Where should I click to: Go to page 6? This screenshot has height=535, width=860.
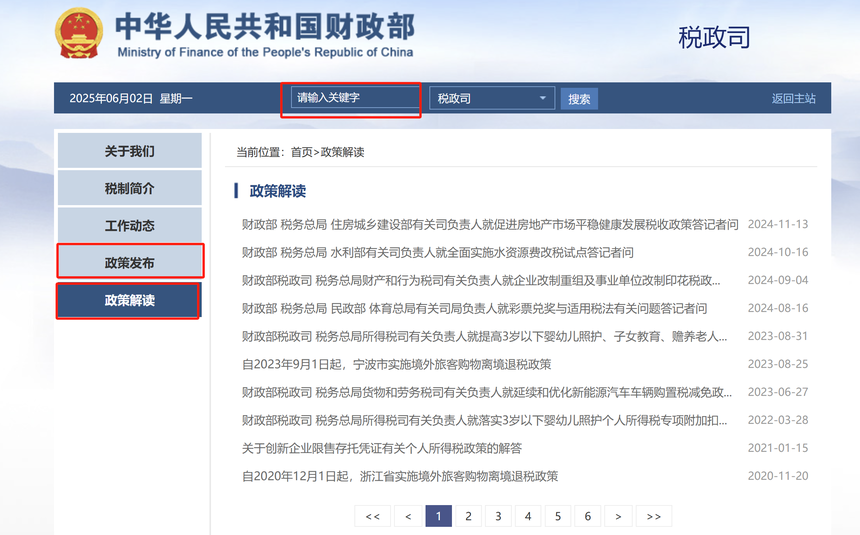[x=587, y=516]
